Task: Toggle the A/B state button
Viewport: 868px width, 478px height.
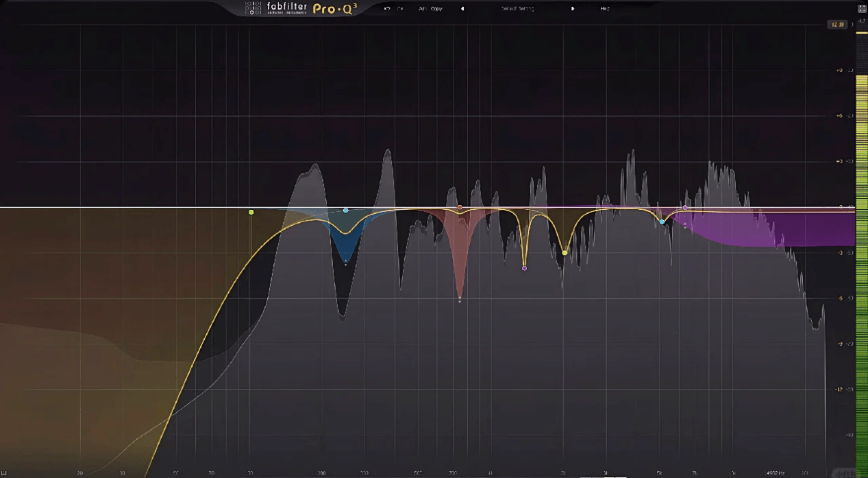Action: click(423, 9)
